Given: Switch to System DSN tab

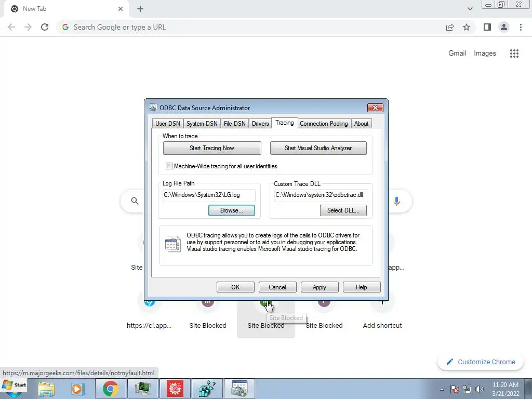Looking at the screenshot, I should [202, 124].
